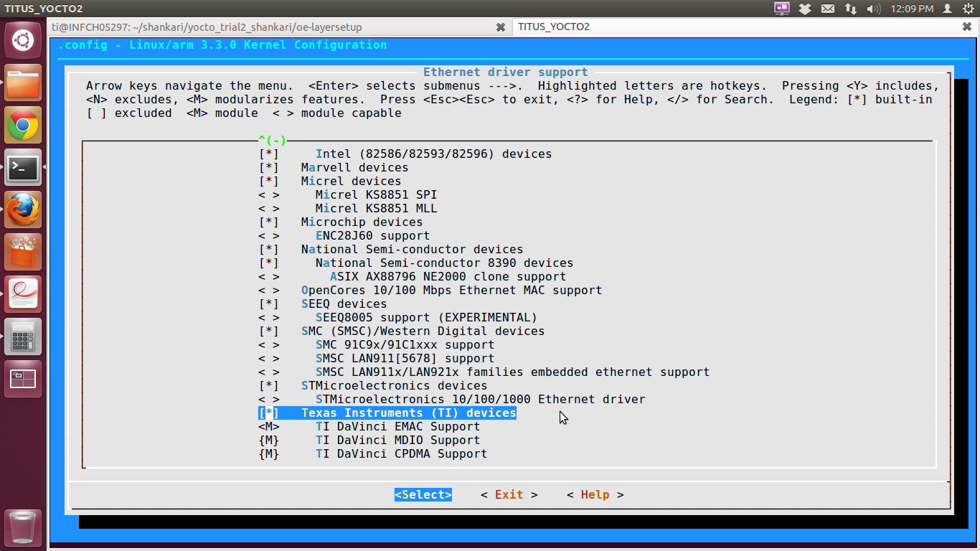Viewport: 980px width, 551px height.
Task: Toggle STMicroelectronics devices checkbox
Action: pyautogui.click(x=269, y=385)
